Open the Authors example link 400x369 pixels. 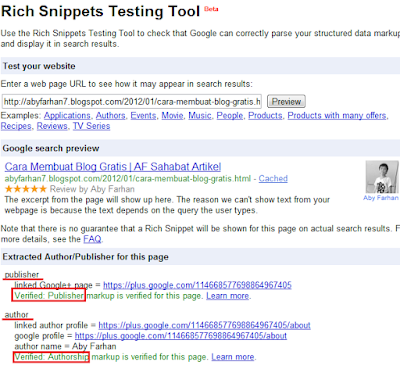tap(110, 116)
